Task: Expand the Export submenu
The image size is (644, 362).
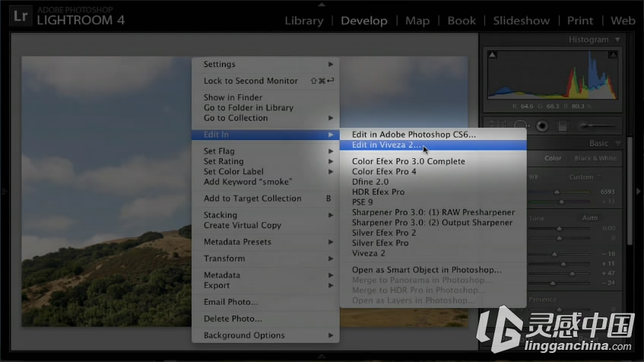Action: tap(265, 285)
